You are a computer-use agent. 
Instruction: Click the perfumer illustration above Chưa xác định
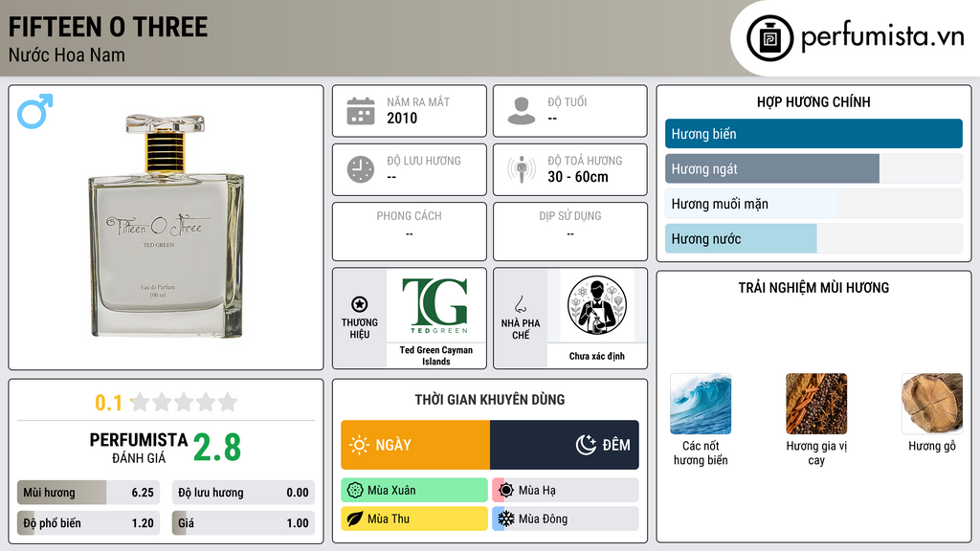pyautogui.click(x=597, y=305)
